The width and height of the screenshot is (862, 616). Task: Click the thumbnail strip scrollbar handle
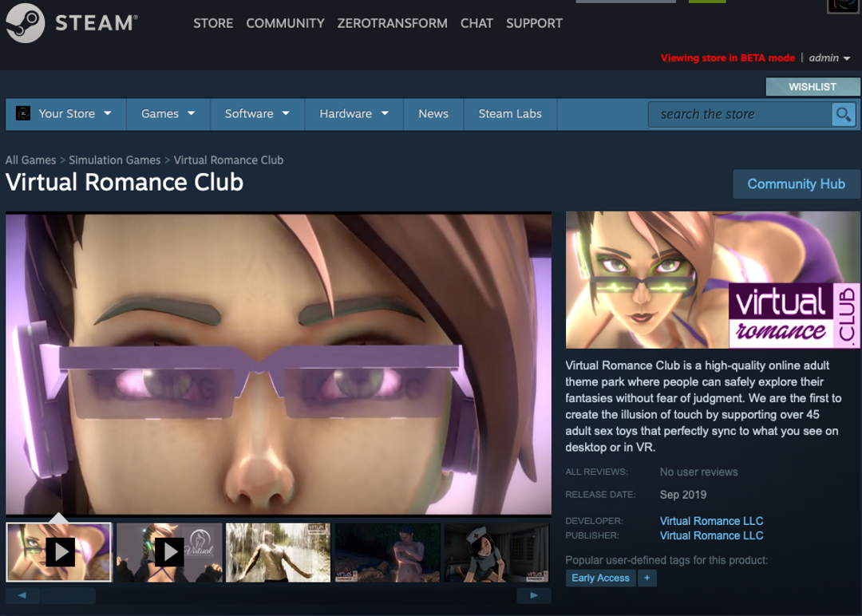point(69,596)
